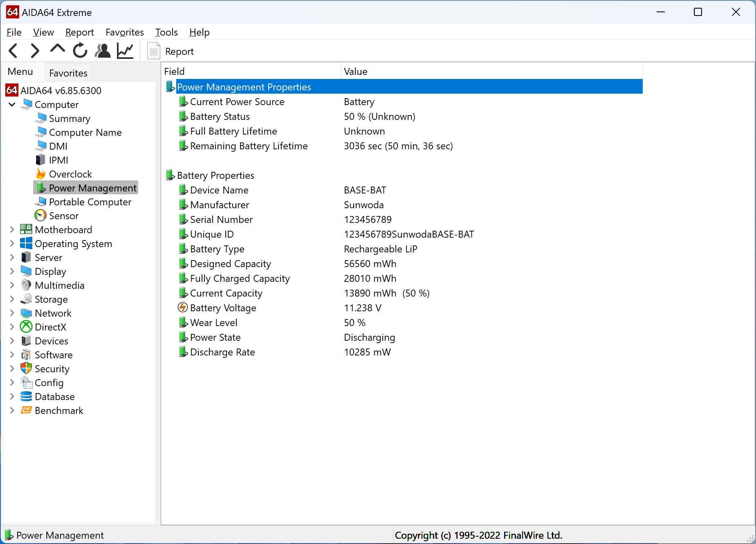Click the Devices hardware icon
Screen dimensions: 756x544
[x=26, y=341]
